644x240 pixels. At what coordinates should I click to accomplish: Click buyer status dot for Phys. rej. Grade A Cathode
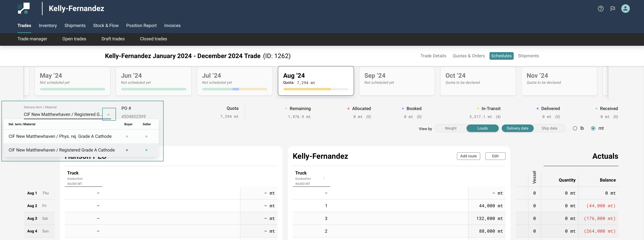pos(127,137)
